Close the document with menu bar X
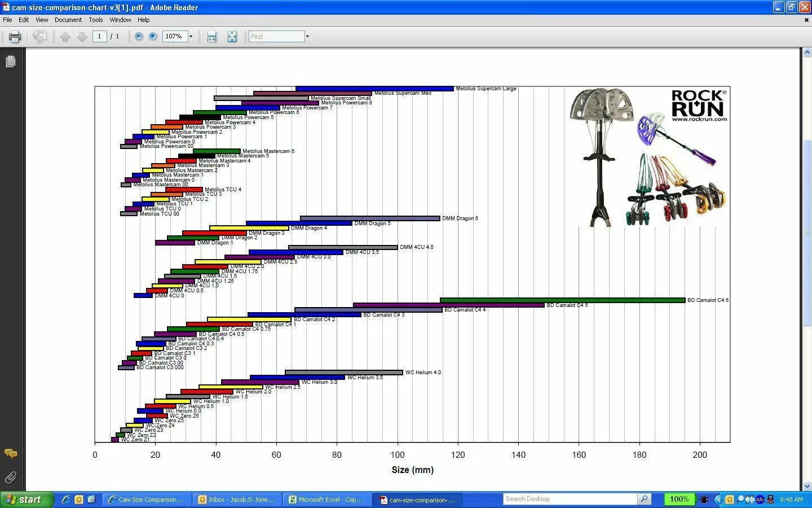812x508 pixels. pos(806,20)
